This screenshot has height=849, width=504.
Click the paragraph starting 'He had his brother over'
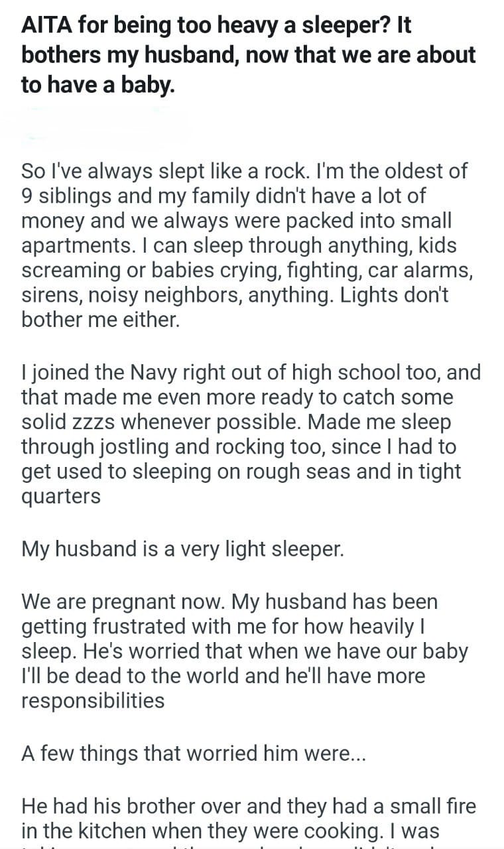click(x=249, y=818)
